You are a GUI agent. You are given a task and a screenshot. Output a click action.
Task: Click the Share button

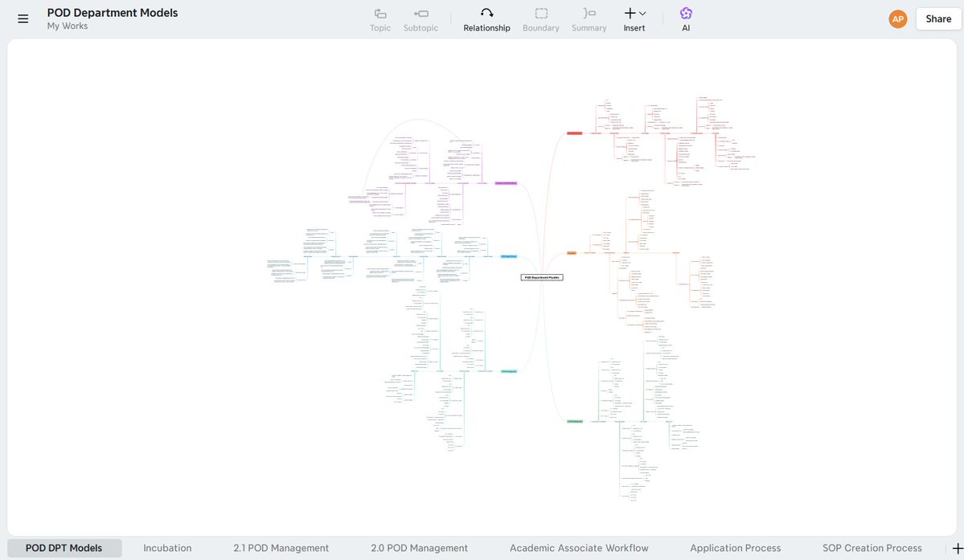[x=938, y=19]
